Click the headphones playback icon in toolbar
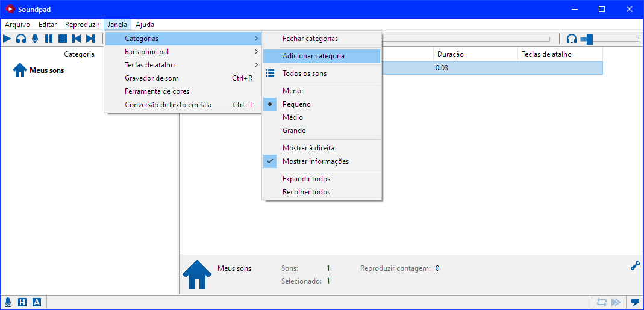Viewport: 644px width, 310px height. [21, 39]
